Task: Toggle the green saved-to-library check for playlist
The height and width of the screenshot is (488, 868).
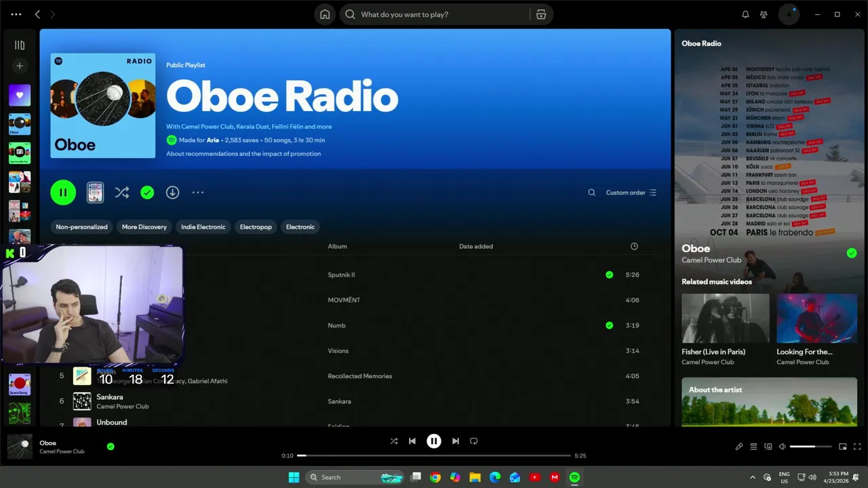Action: (x=147, y=192)
